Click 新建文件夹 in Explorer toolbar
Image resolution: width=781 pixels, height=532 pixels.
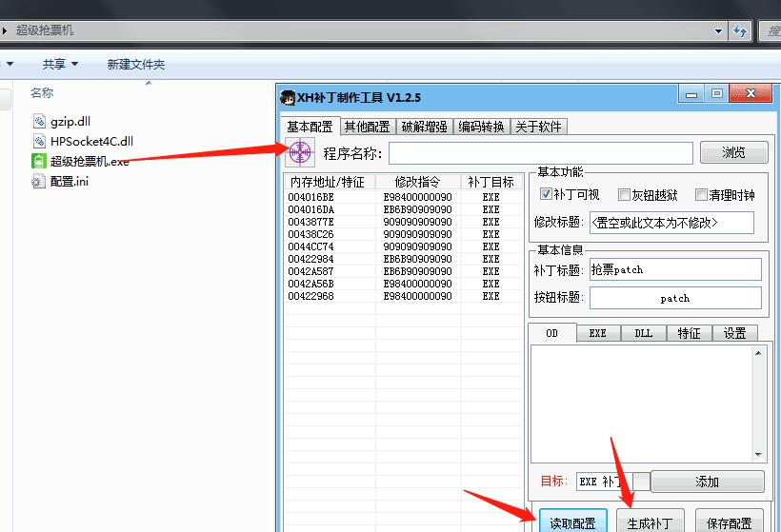(136, 64)
